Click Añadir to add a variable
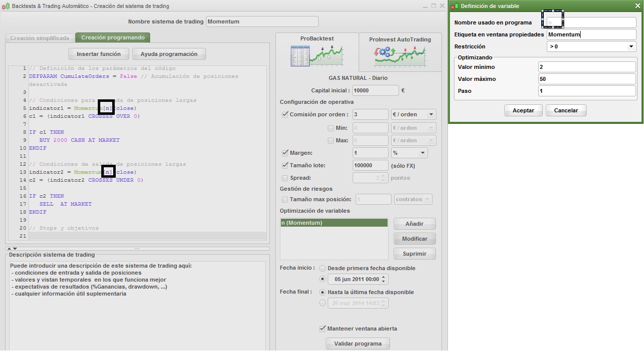Screen dimensions: 644x351 tap(415, 224)
